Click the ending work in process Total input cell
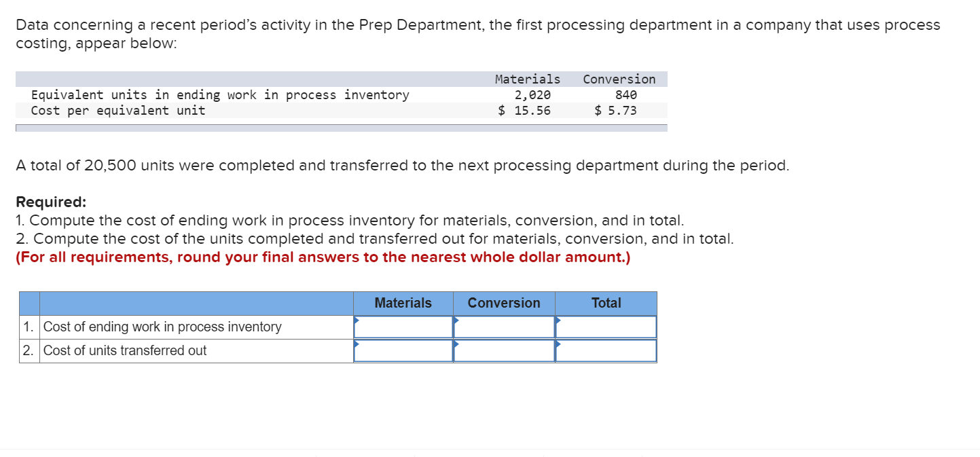The width and height of the screenshot is (980, 457). 606,327
